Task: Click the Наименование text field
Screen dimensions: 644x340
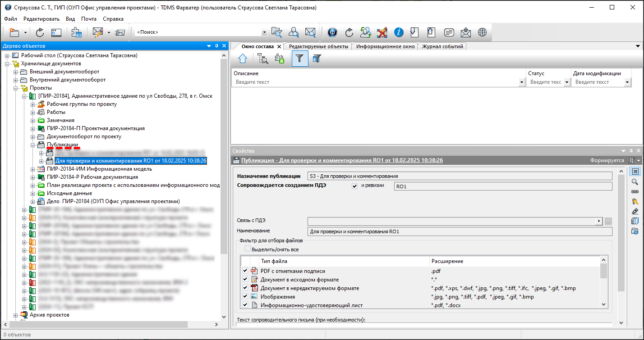Action: (460, 231)
